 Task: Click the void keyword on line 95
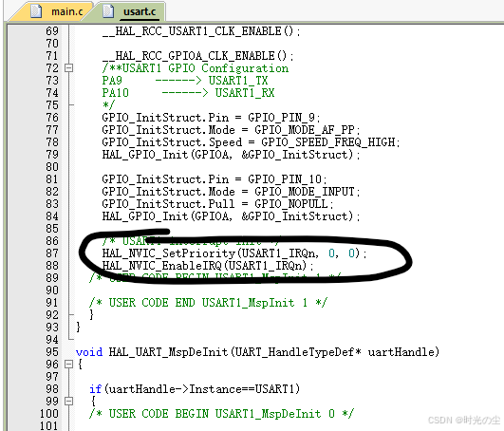click(x=89, y=352)
